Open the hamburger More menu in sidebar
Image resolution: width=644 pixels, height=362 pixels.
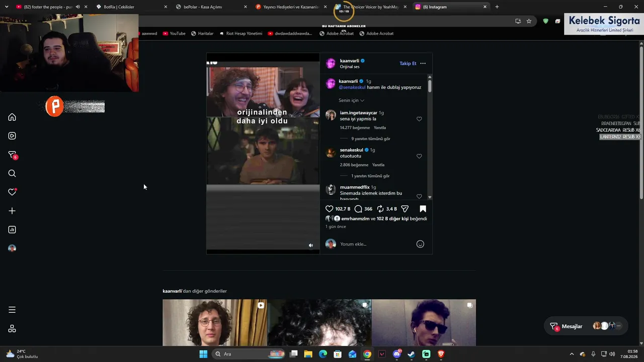click(12, 310)
